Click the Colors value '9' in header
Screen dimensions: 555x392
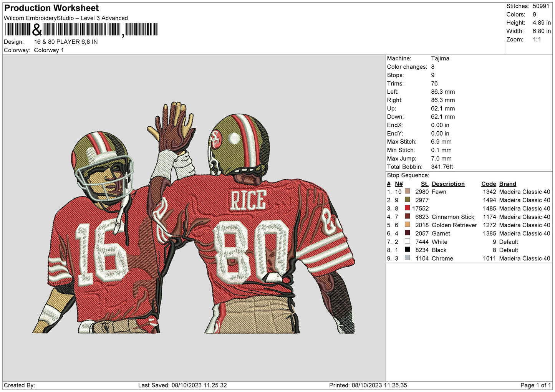[534, 15]
